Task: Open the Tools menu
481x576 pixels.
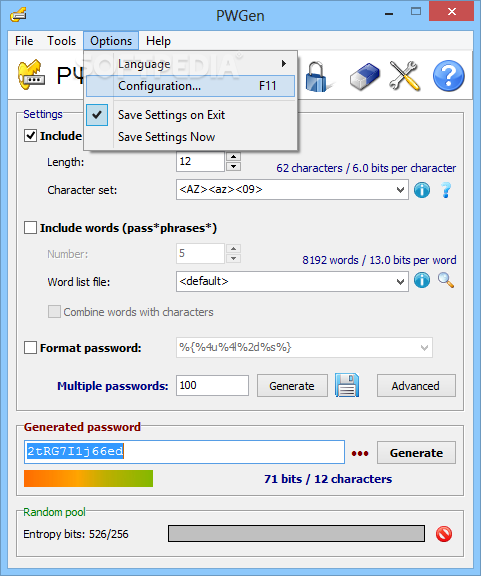Action: [61, 41]
